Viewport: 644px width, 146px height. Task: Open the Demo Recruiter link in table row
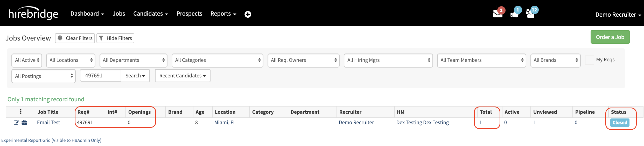(356, 122)
